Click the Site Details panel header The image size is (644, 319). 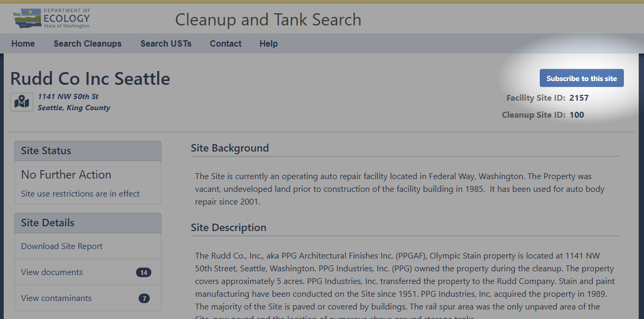(x=88, y=223)
